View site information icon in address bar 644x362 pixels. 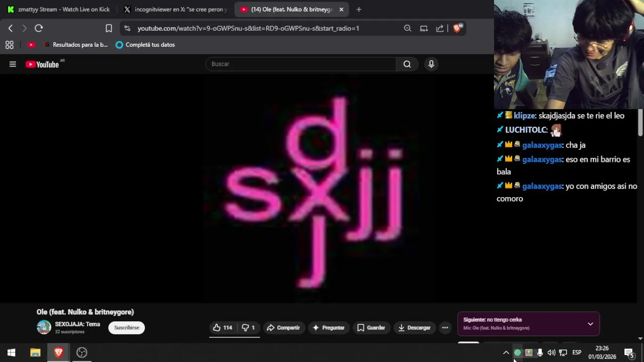point(127,28)
